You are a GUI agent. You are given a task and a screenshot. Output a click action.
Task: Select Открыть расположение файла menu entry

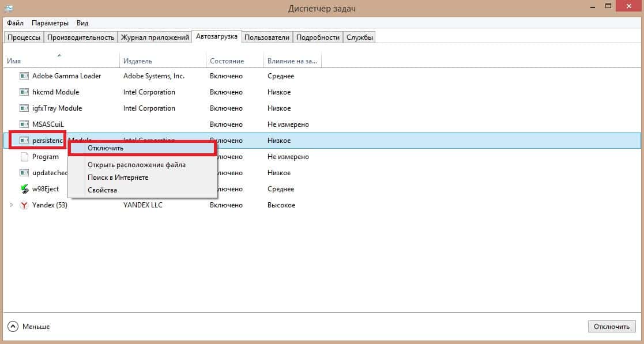coord(136,165)
